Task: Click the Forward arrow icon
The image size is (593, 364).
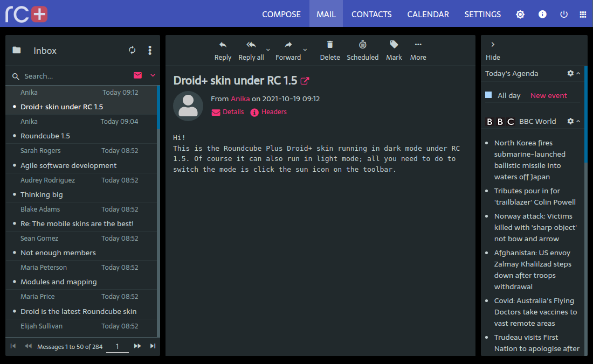Action: point(288,45)
